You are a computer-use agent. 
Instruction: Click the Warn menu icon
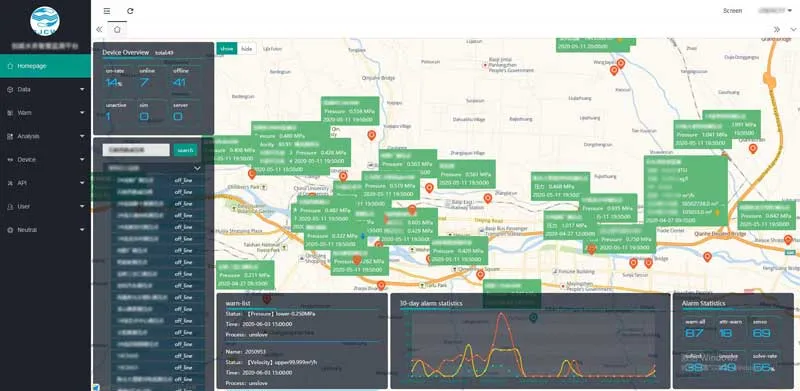click(10, 113)
